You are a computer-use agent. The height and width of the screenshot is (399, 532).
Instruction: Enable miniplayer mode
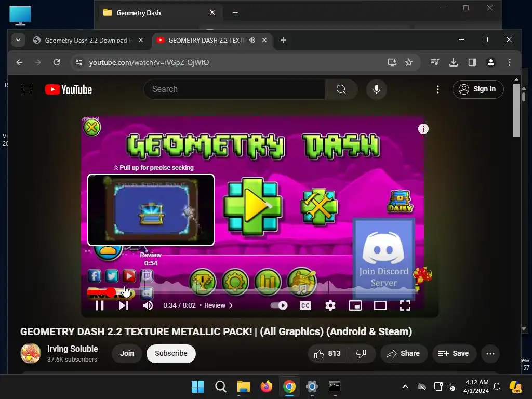[355, 305]
